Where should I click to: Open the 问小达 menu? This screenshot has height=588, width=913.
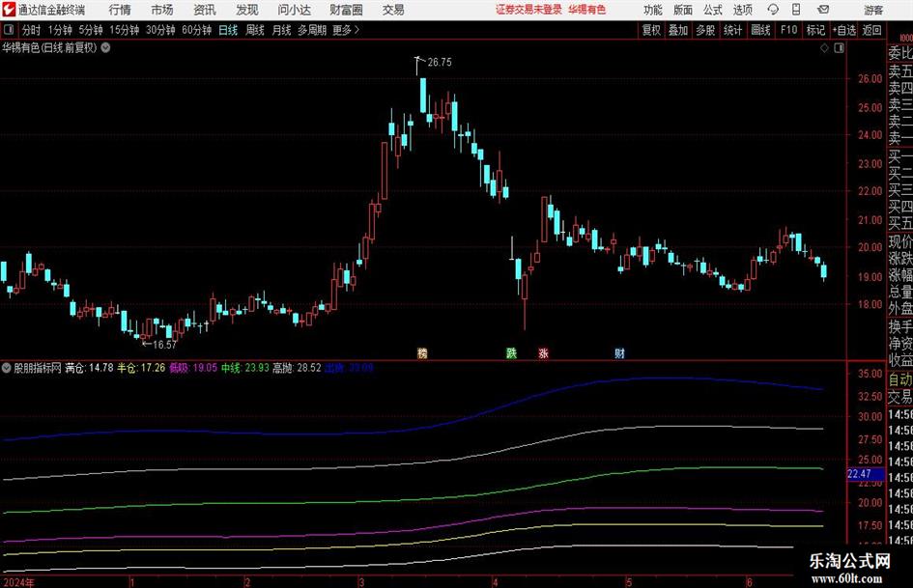294,10
